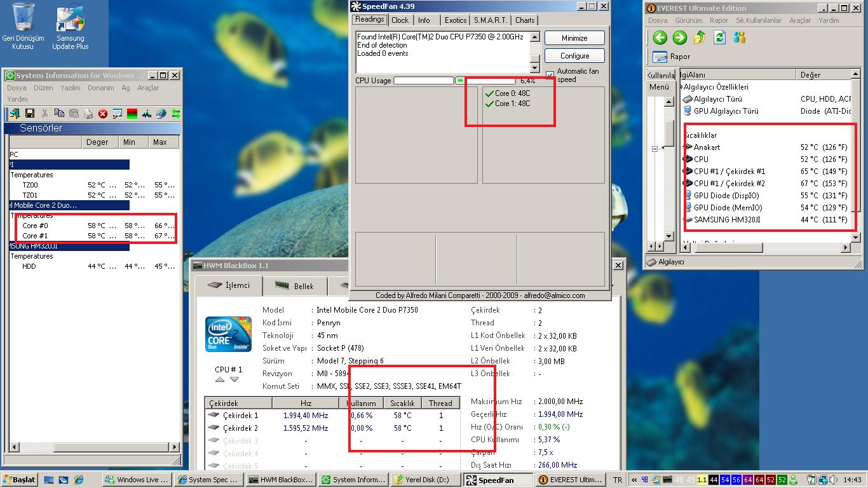868x488 pixels.
Task: Click the exit icon in SIW toolbar
Action: [15, 114]
